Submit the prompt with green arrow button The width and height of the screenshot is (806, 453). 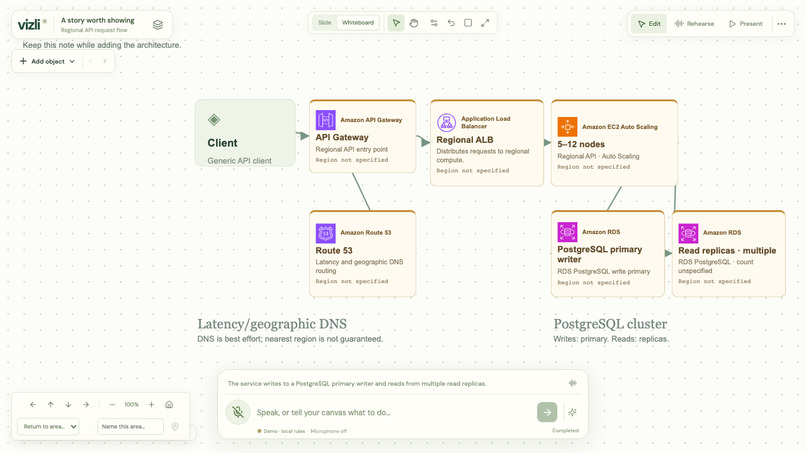coord(547,412)
